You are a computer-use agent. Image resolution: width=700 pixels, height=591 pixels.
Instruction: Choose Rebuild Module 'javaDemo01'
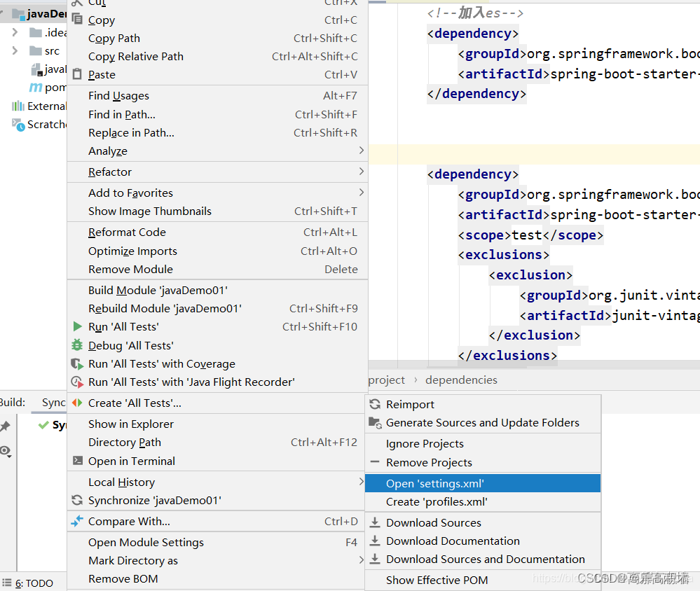[217, 309]
